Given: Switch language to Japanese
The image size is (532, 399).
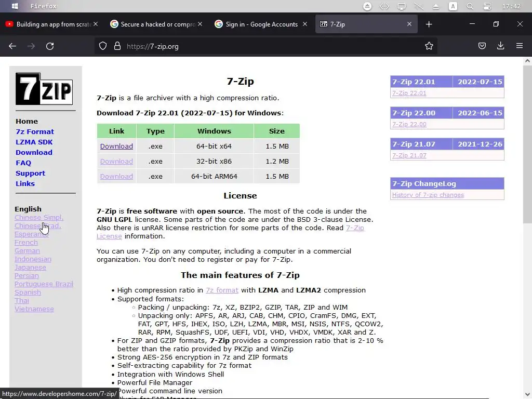Looking at the screenshot, I should [x=30, y=268].
